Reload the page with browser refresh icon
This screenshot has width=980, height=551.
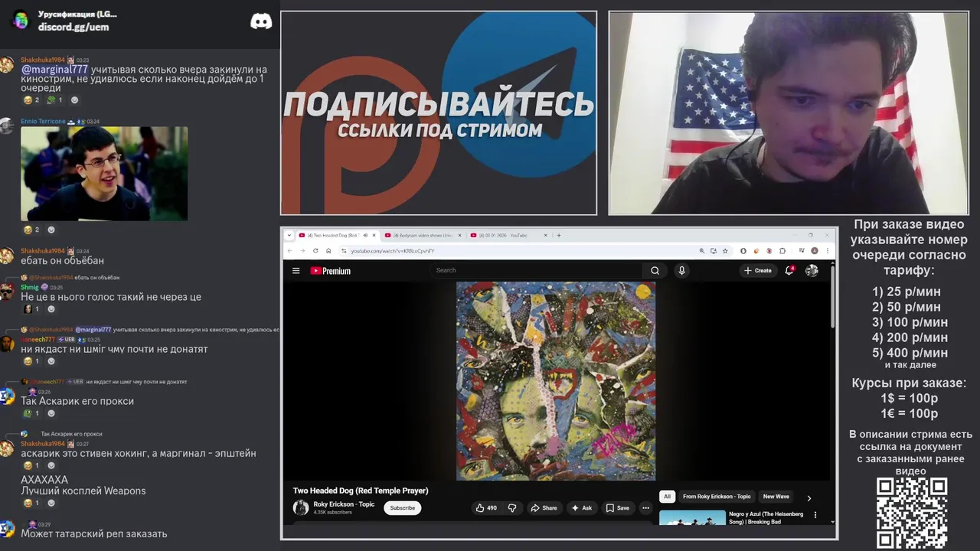point(315,250)
